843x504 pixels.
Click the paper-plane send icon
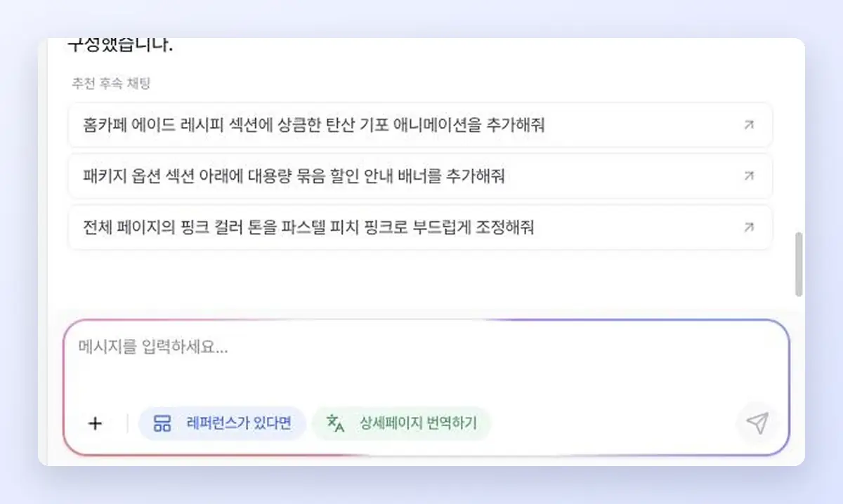point(757,423)
